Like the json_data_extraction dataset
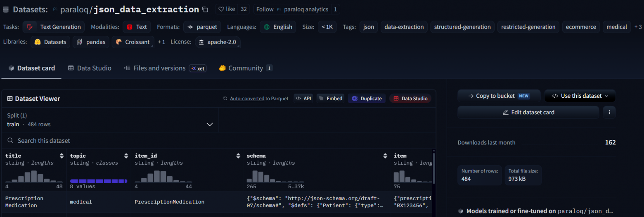 pyautogui.click(x=227, y=9)
